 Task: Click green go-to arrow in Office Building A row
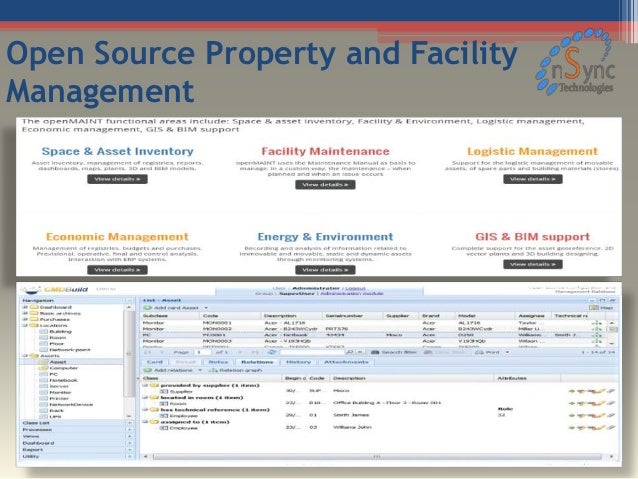pos(572,403)
